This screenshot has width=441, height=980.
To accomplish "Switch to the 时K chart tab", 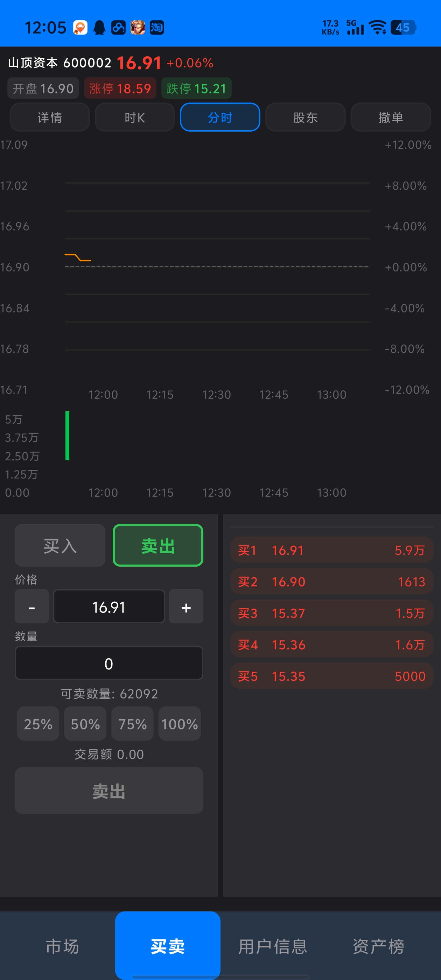I will 135,118.
